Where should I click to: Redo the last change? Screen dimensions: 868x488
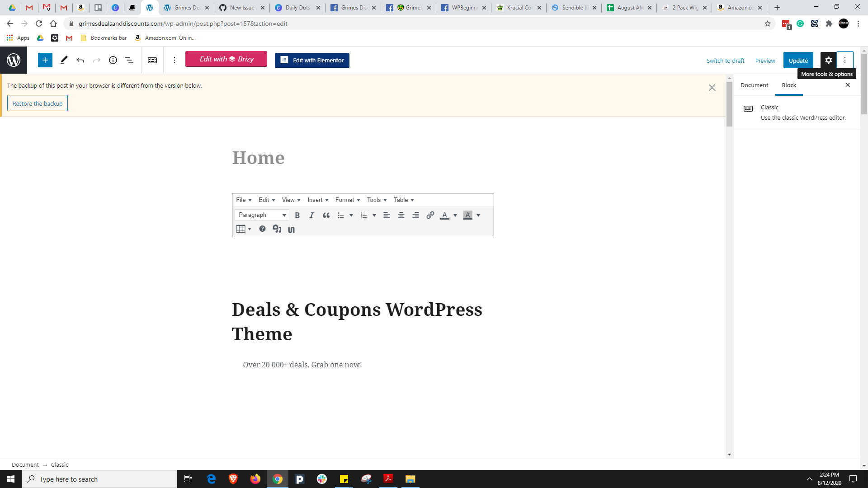[x=97, y=60]
